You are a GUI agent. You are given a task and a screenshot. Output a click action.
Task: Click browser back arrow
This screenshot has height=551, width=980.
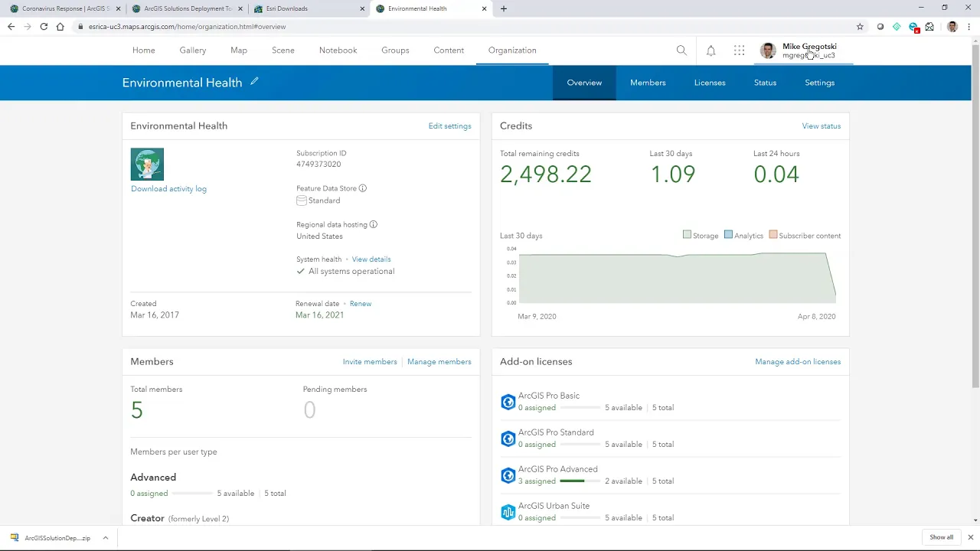pos(11,27)
